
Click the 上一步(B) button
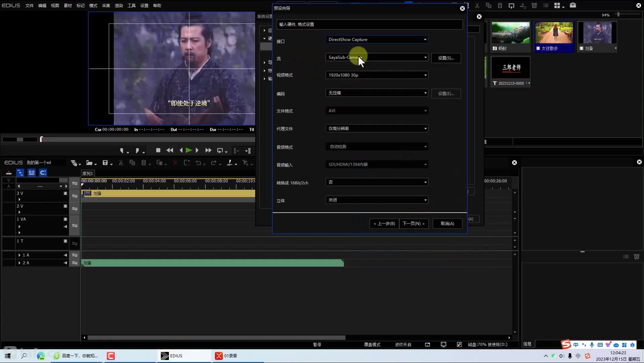(x=384, y=224)
